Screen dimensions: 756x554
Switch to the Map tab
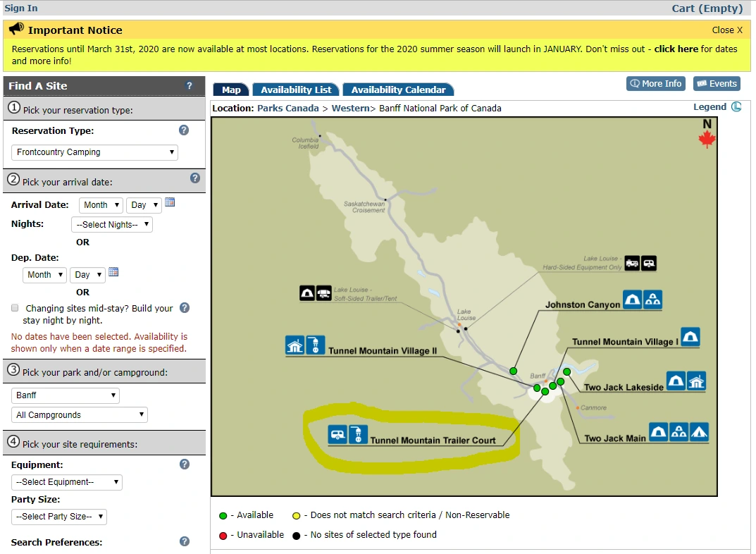tap(231, 90)
